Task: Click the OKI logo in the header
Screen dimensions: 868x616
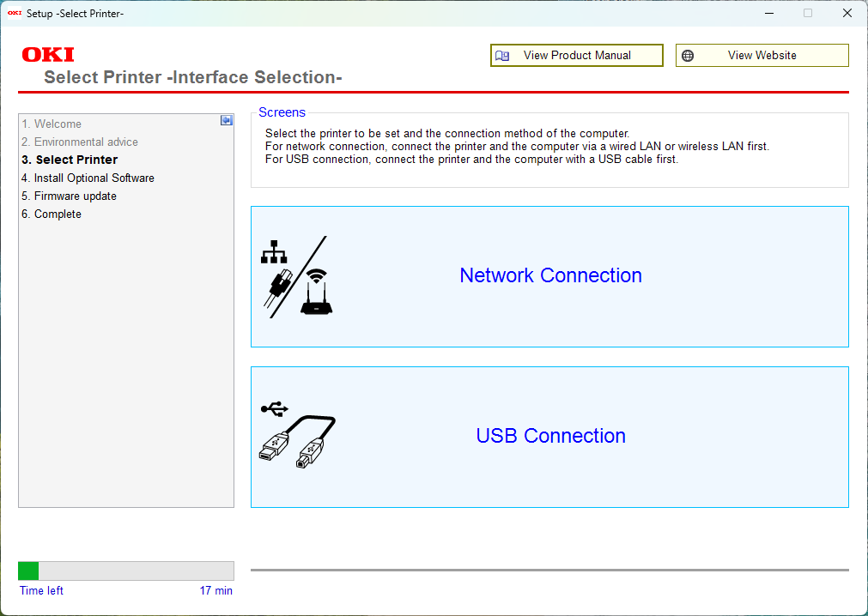Action: tap(48, 55)
